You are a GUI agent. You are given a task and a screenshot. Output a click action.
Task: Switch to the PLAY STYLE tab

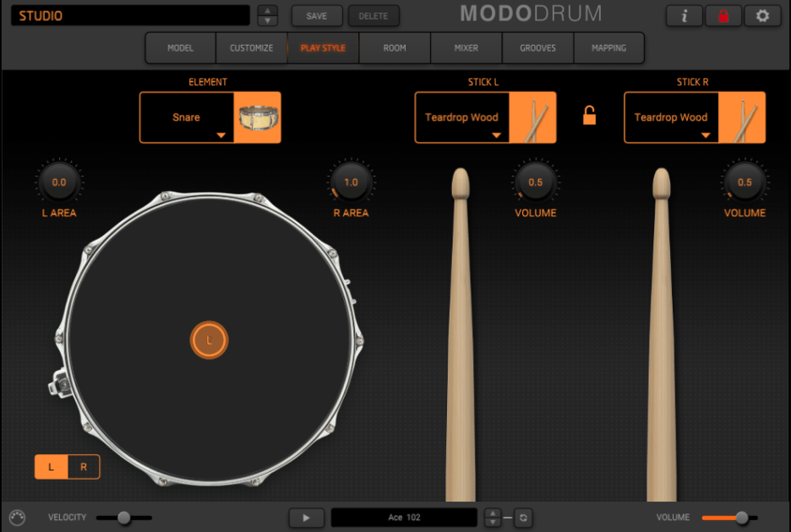[324, 48]
